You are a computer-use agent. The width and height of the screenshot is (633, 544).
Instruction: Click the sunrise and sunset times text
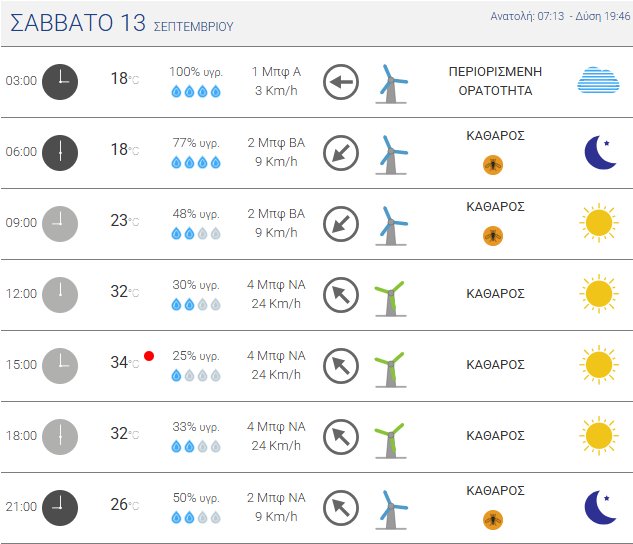560,16
